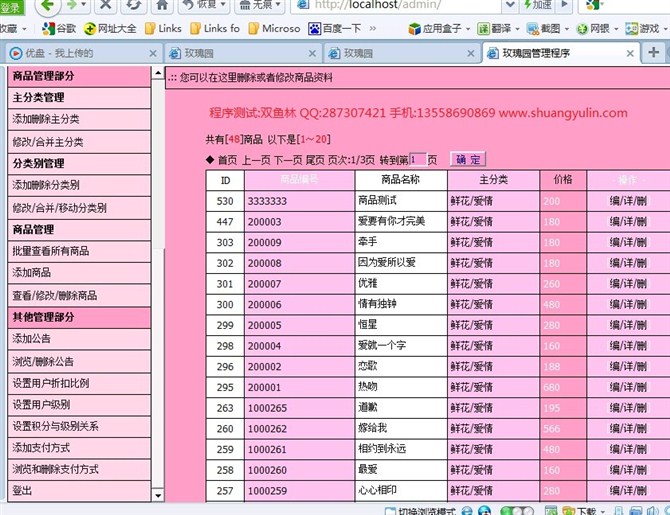Switch to the second 玫瑰园 tab

(401, 53)
